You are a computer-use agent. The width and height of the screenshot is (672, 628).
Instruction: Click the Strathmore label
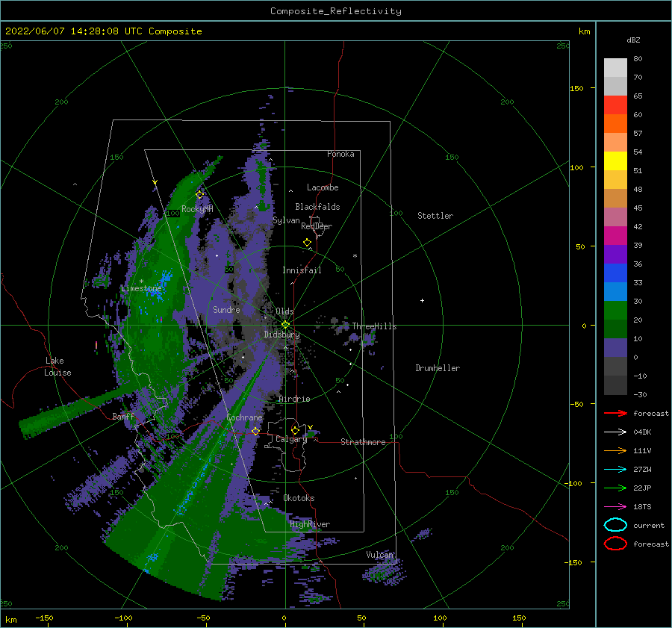pyautogui.click(x=363, y=442)
